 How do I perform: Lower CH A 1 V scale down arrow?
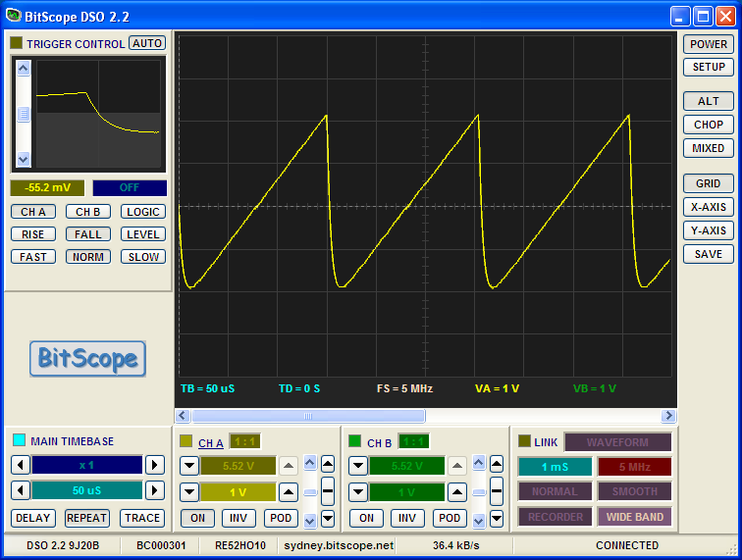189,492
